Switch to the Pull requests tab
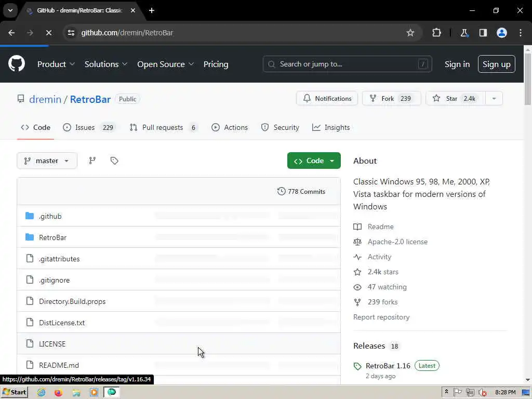 [163, 128]
